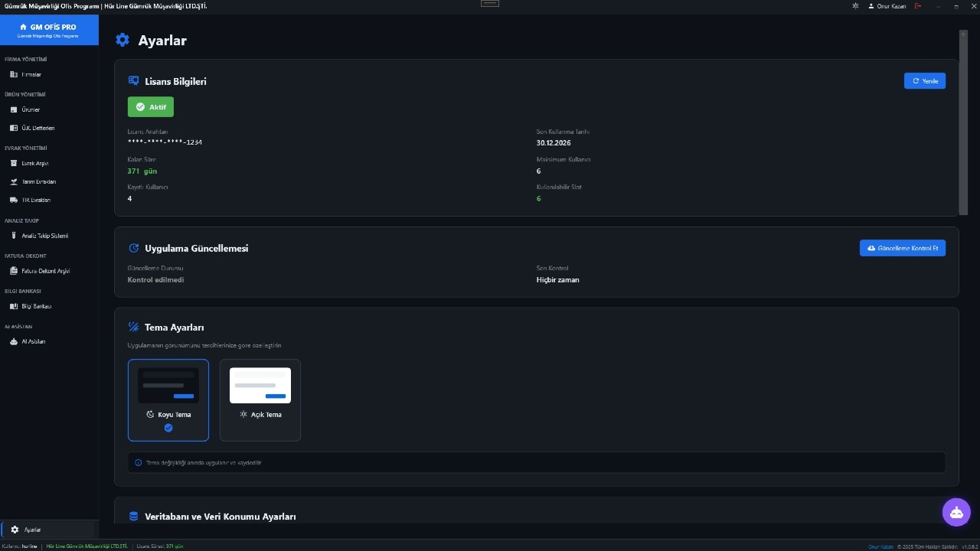The width and height of the screenshot is (980, 551).
Task: Click the Onur Kazan user profile
Action: pos(887,6)
